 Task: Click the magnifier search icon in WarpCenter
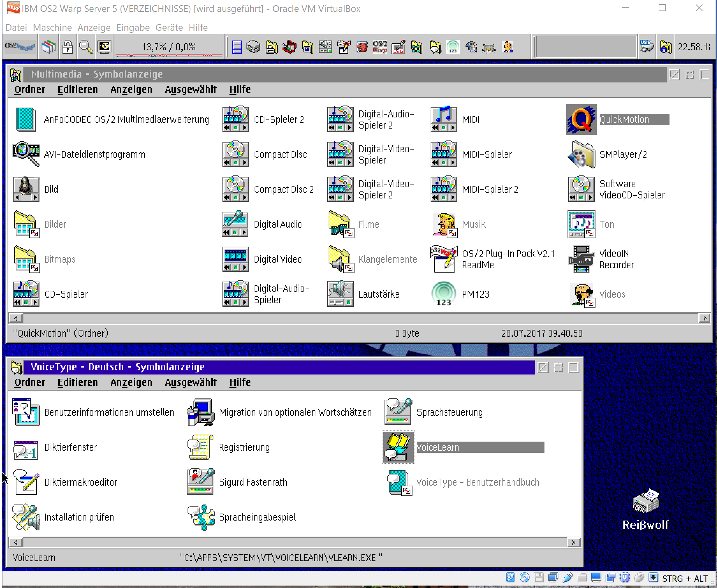(86, 47)
